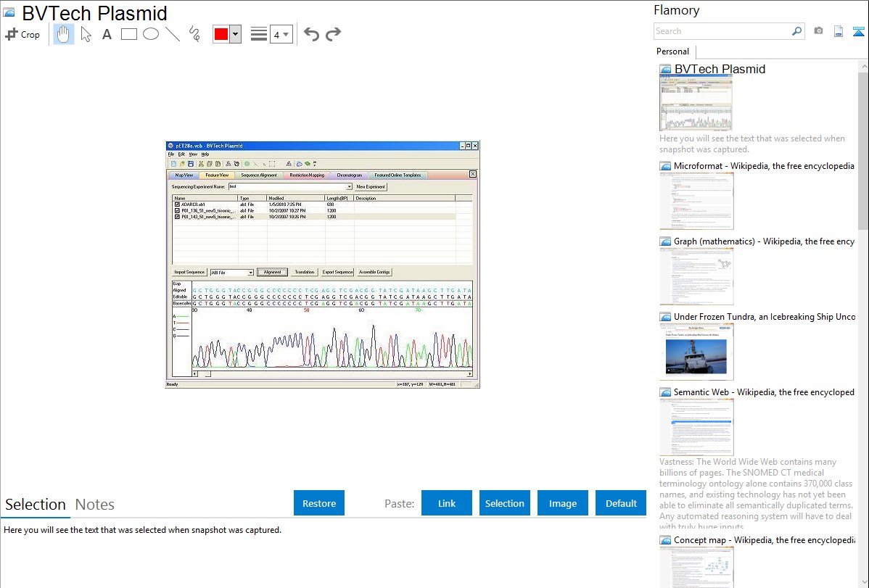This screenshot has width=869, height=588.
Task: Toggle ADARC3.ab1 checkbox in captured file list
Action: [177, 204]
